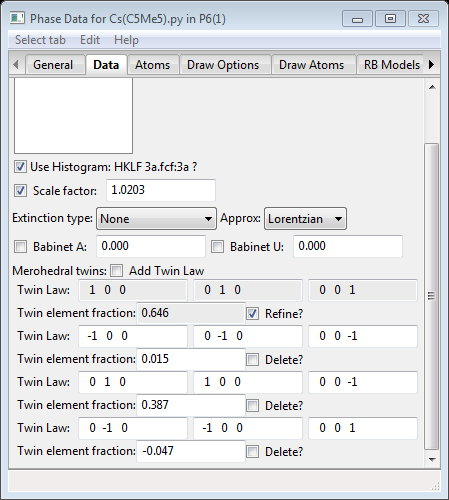Click the Babinet U value field

pos(348,246)
